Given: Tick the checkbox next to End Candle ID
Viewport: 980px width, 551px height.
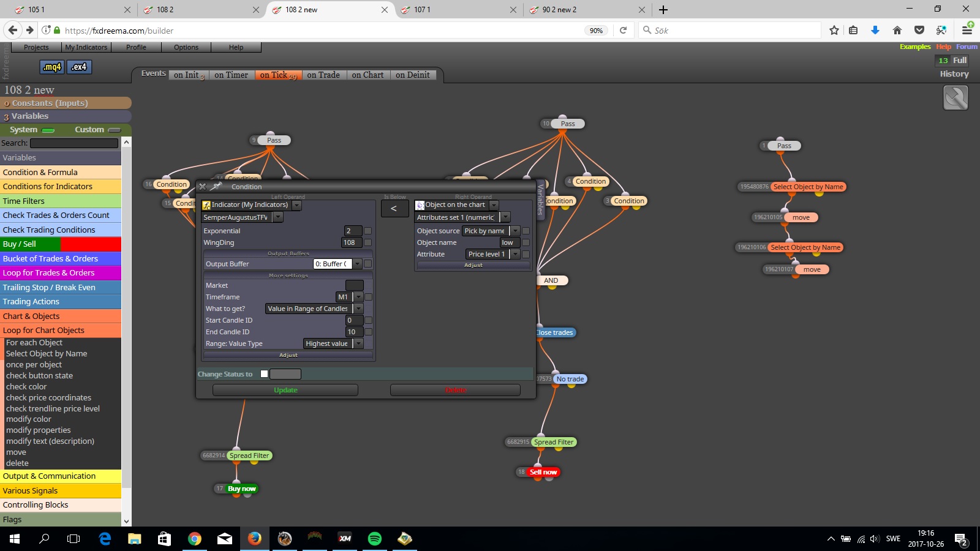Looking at the screenshot, I should 368,332.
